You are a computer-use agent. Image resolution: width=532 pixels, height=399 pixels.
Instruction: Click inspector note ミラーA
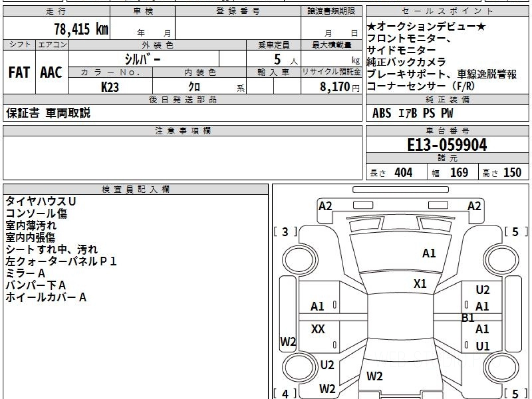point(26,273)
